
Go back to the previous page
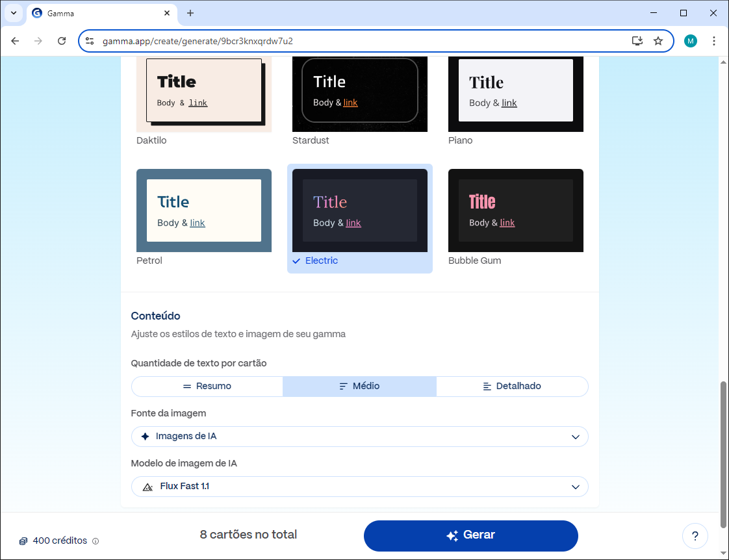click(x=15, y=41)
